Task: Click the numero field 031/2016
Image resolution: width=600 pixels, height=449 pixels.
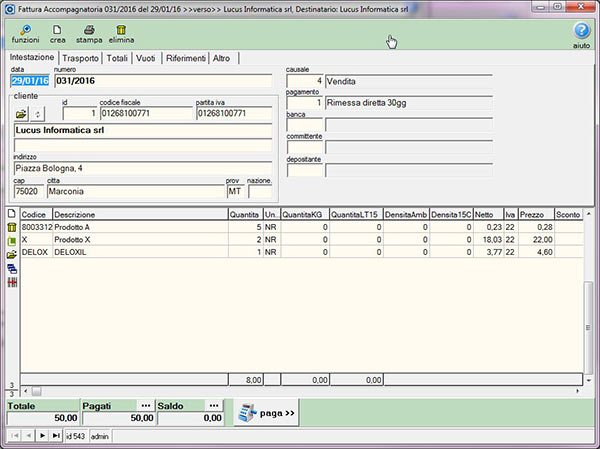Action: point(163,81)
